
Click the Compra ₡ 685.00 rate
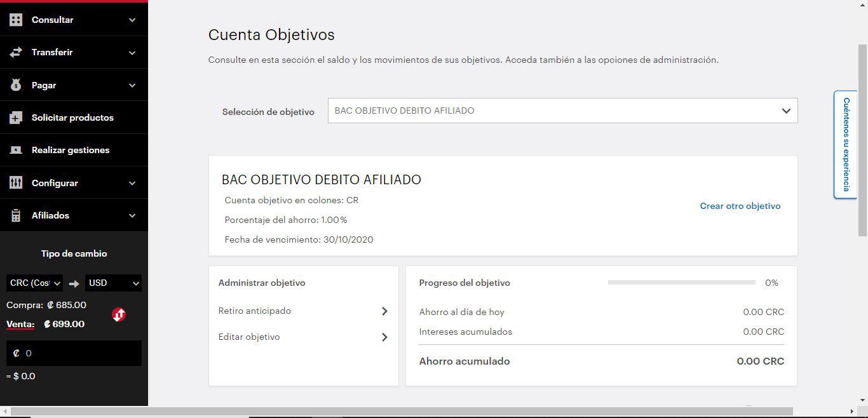point(46,305)
